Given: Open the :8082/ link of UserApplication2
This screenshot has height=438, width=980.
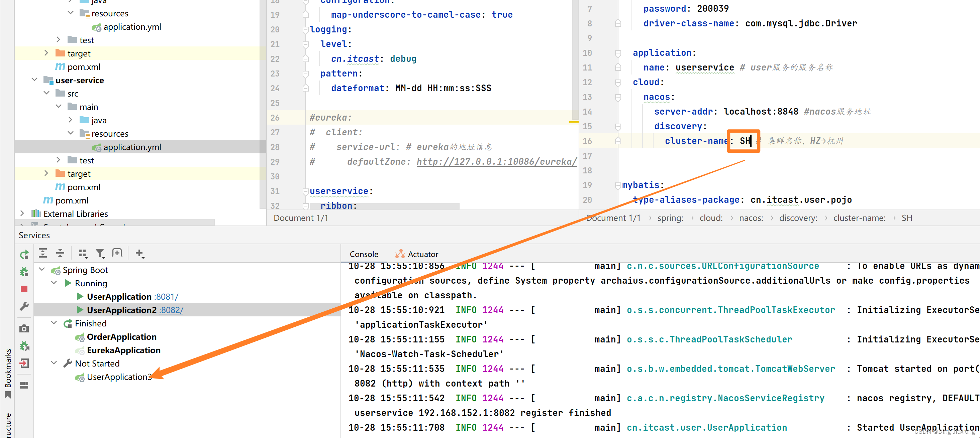Looking at the screenshot, I should coord(171,310).
